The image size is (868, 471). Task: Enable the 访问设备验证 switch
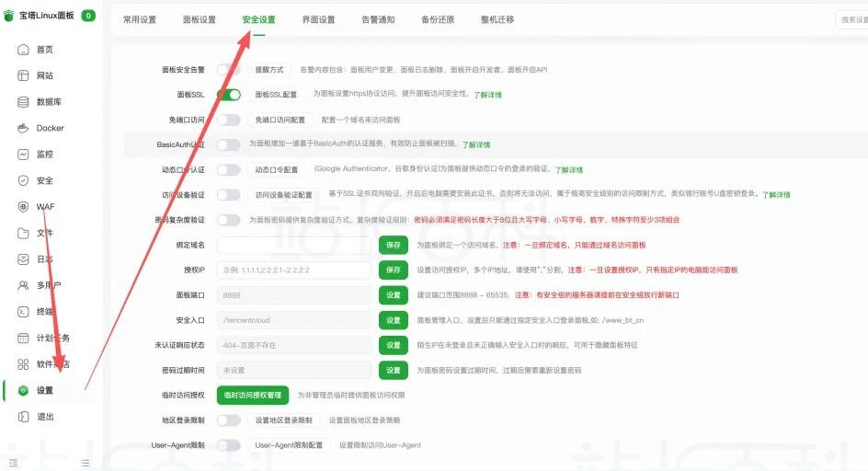[229, 194]
